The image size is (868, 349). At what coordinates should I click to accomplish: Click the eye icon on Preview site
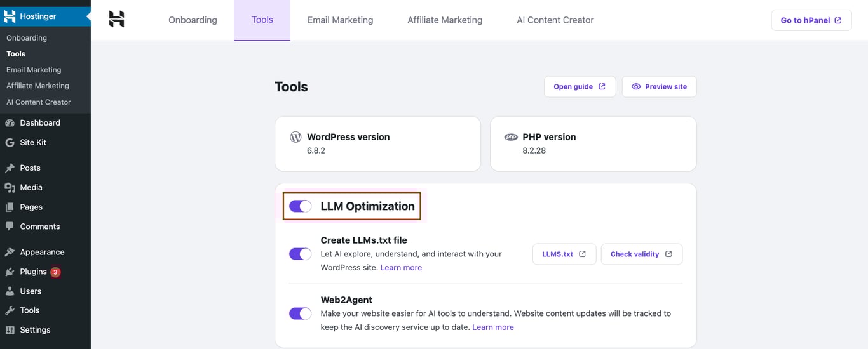click(636, 87)
